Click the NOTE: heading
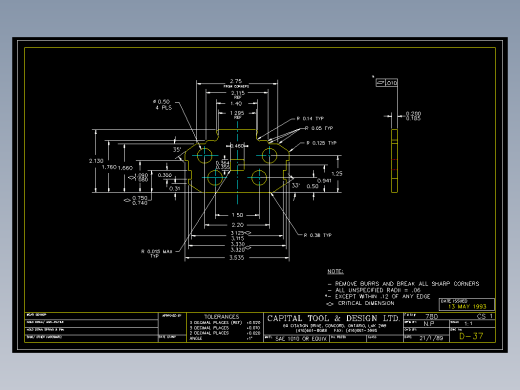 pos(335,271)
